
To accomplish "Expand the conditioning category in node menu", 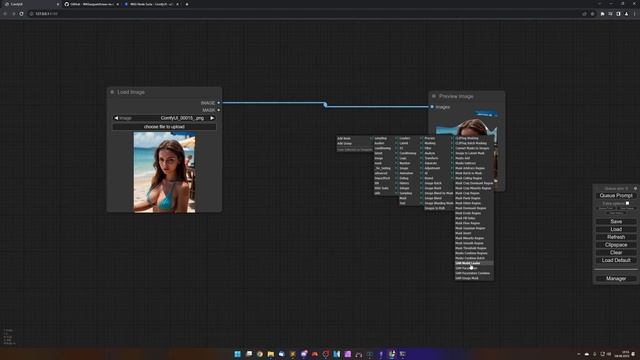I will click(386, 149).
